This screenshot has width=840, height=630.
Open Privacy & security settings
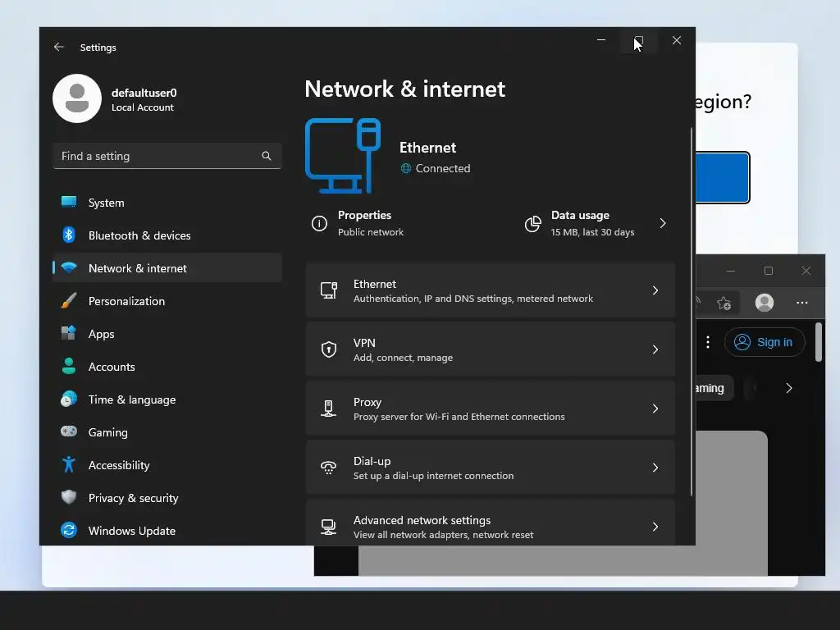tap(167, 498)
